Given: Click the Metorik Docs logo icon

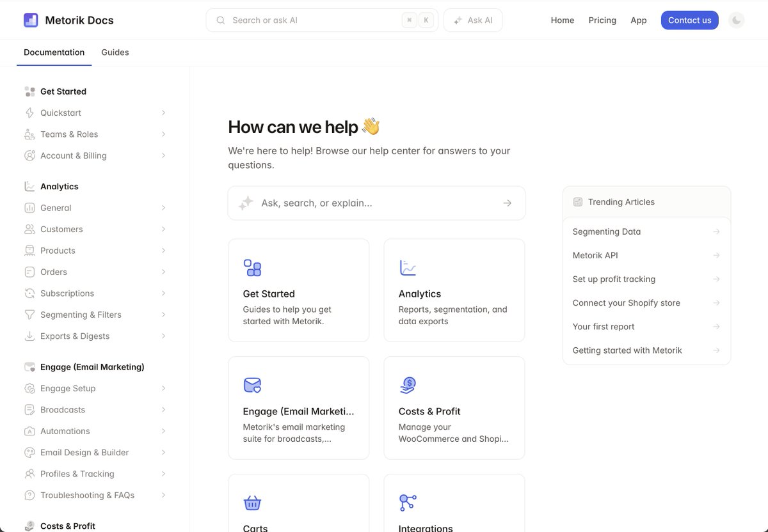Looking at the screenshot, I should pos(31,20).
